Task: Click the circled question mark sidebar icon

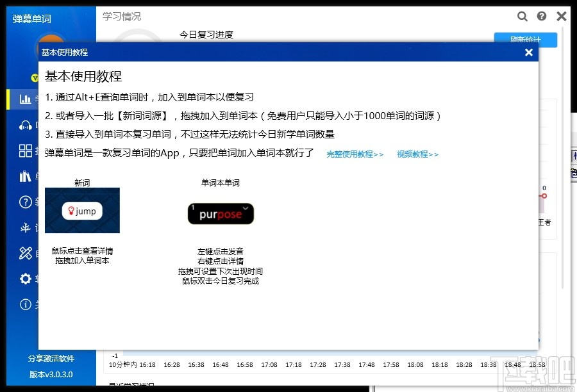Action: point(26,202)
